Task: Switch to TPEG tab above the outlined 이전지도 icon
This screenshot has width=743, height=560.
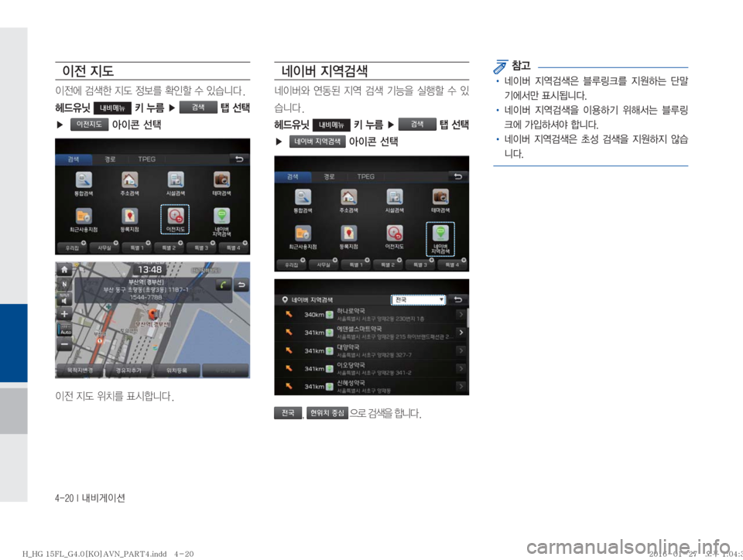Action: point(146,159)
